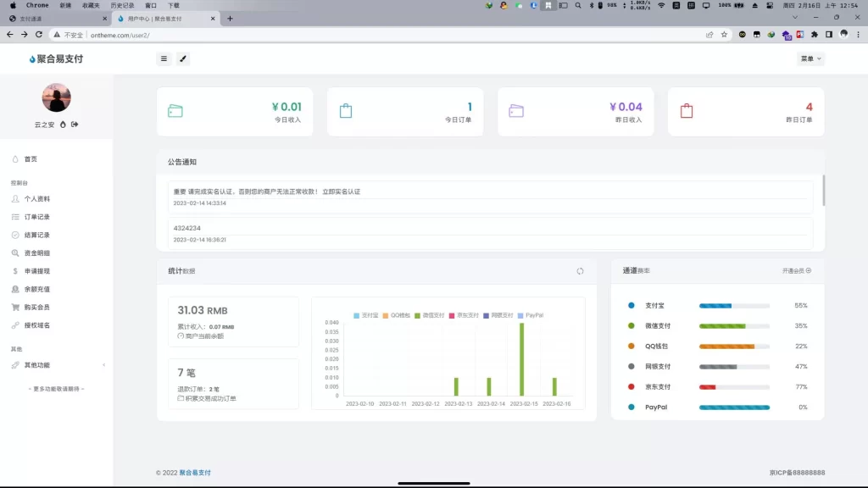Viewport: 868px width, 488px height.
Task: Select the 订单记录 order list icon
Action: pos(14,216)
